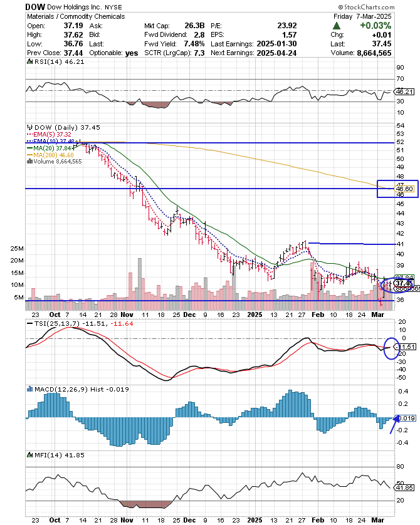Viewport: 420px width, 525px height.
Task: Click the green up-triangle change indicator
Action: tap(337, 26)
